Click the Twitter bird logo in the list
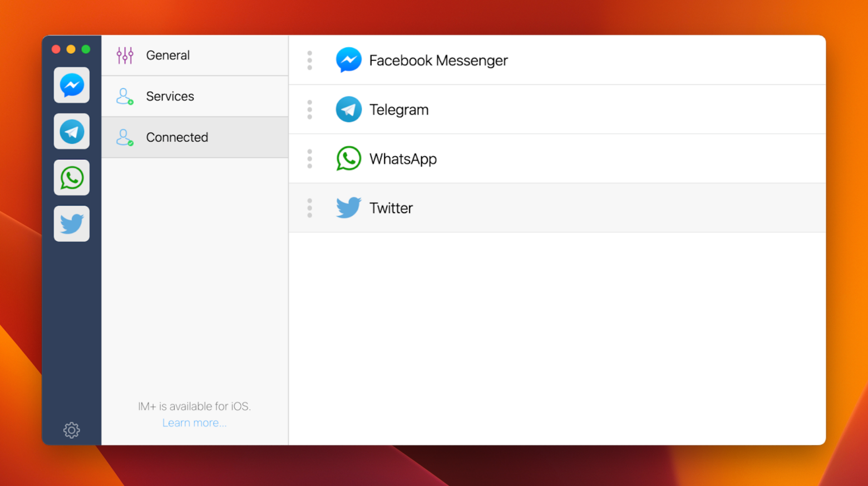This screenshot has width=868, height=486. (349, 208)
